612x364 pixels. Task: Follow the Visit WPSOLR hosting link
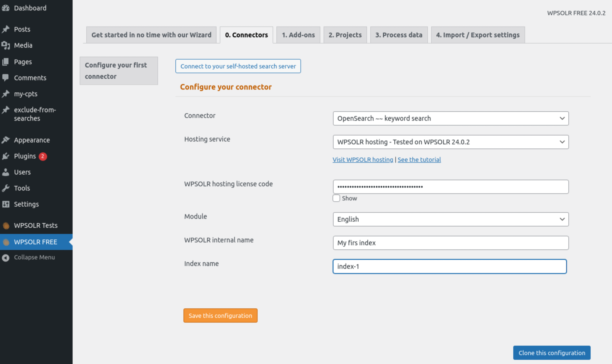(363, 160)
